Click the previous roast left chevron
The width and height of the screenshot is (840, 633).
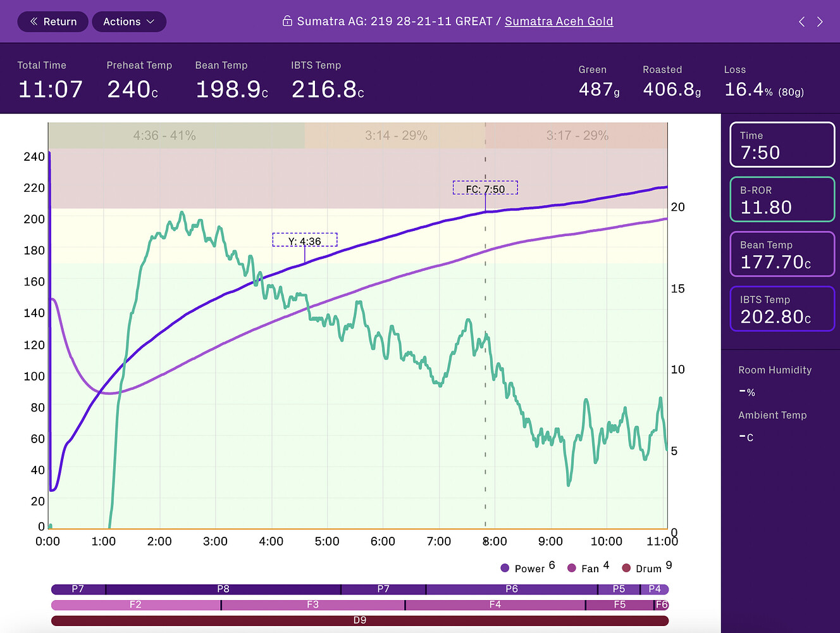(801, 22)
